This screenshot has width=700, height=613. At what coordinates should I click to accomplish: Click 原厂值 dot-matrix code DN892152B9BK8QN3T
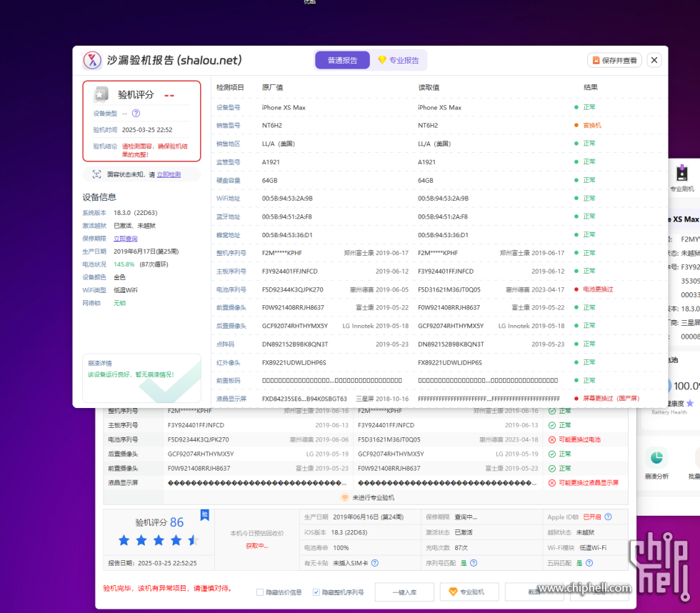[295, 344]
